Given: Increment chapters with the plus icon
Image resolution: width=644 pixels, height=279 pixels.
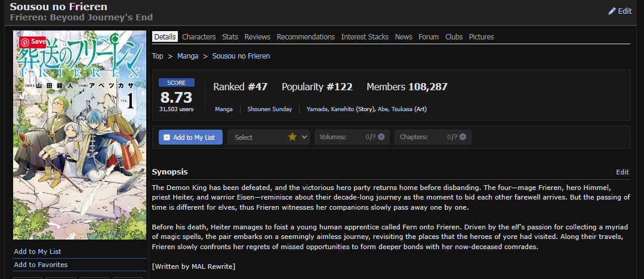Looking at the screenshot, I should pyautogui.click(x=463, y=137).
